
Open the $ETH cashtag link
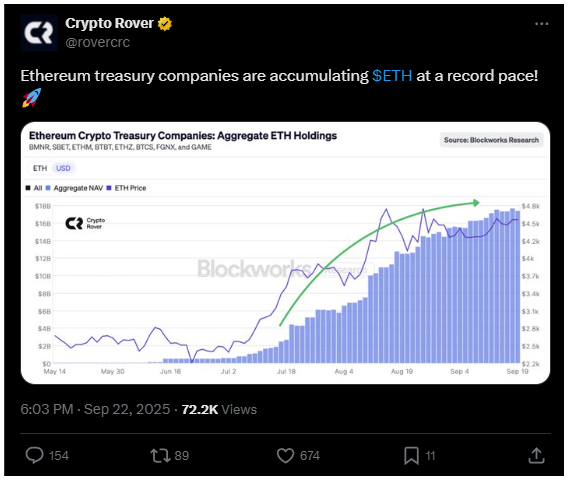[392, 76]
